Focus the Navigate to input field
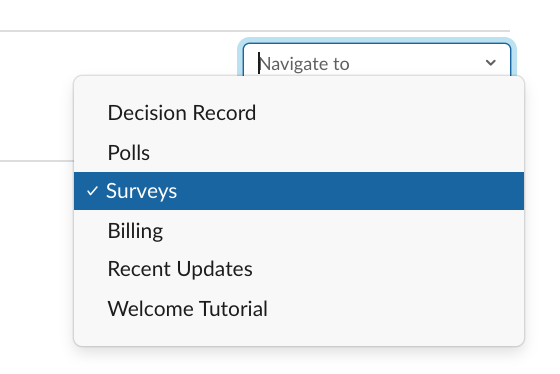 coord(377,60)
